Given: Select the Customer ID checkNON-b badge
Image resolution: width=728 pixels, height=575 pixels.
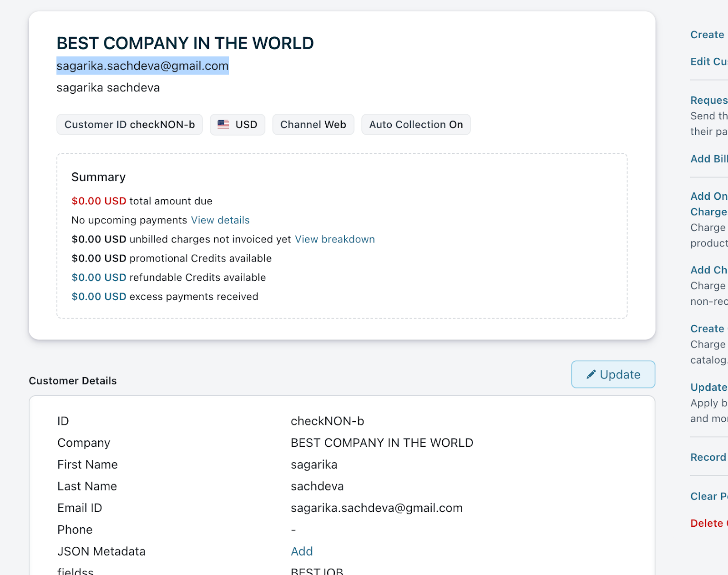Looking at the screenshot, I should (130, 125).
